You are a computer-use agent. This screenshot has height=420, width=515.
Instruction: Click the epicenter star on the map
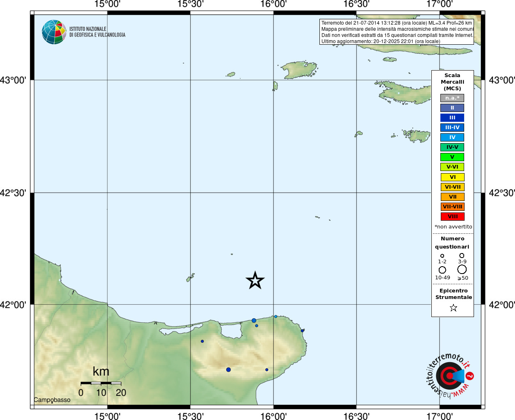pyautogui.click(x=255, y=281)
